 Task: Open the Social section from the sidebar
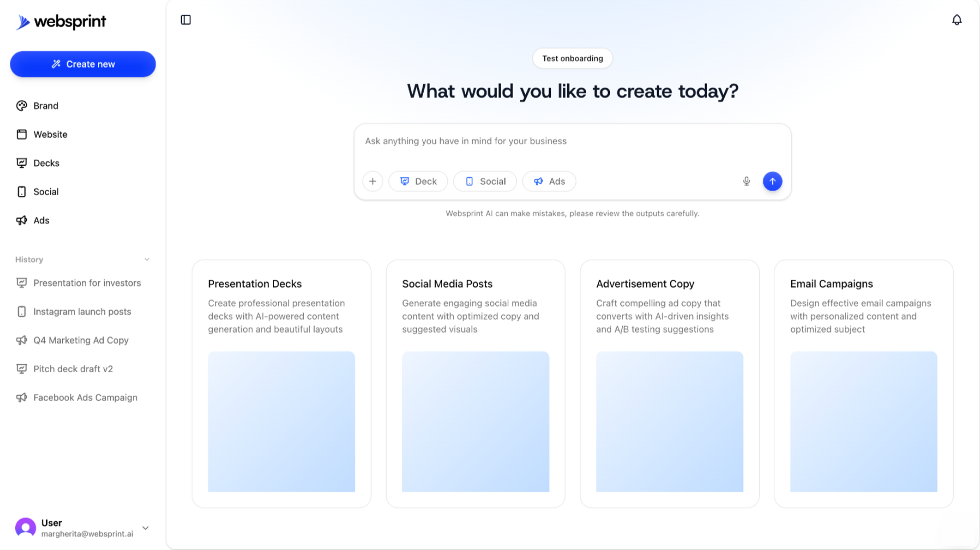coord(46,192)
